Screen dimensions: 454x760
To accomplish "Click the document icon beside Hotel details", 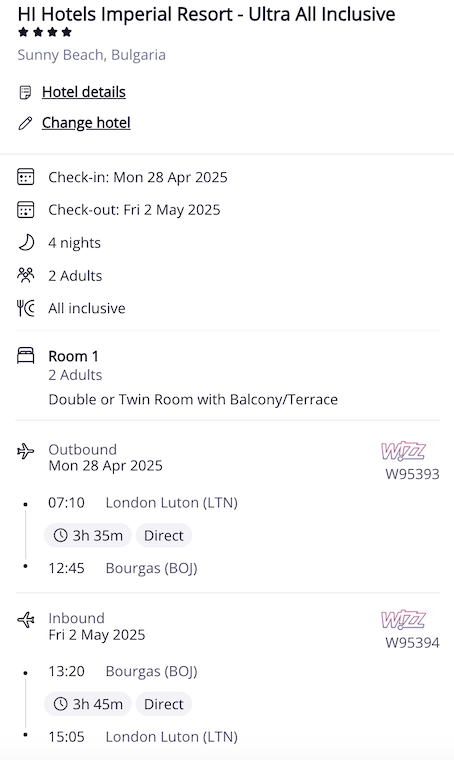I will pyautogui.click(x=25, y=92).
